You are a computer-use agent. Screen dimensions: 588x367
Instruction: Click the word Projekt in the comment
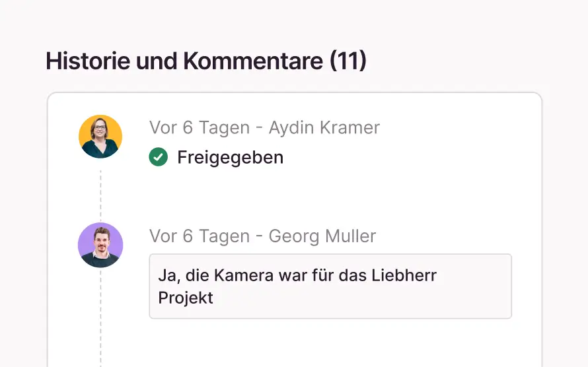coord(186,298)
